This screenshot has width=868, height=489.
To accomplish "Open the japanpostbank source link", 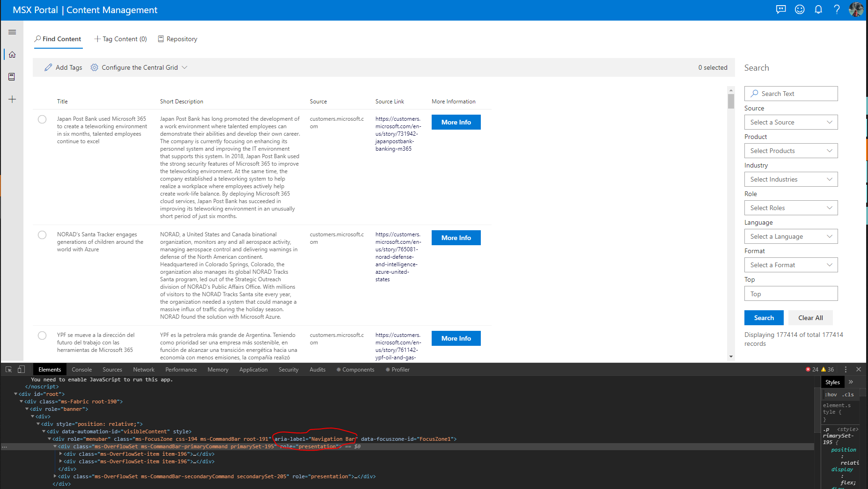I will tap(398, 134).
